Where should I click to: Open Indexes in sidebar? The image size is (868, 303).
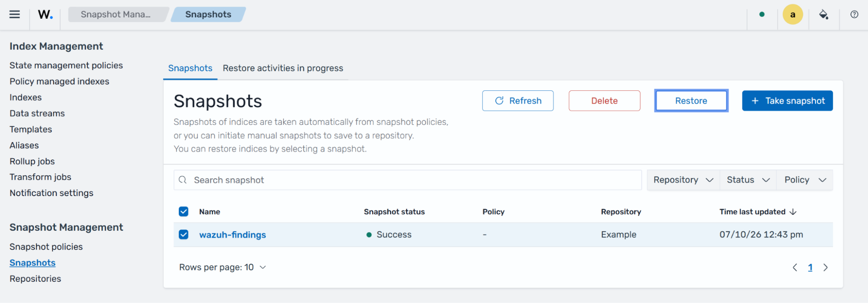(26, 97)
